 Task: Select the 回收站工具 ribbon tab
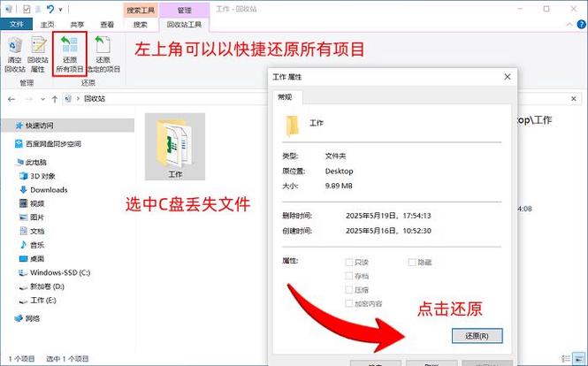184,25
